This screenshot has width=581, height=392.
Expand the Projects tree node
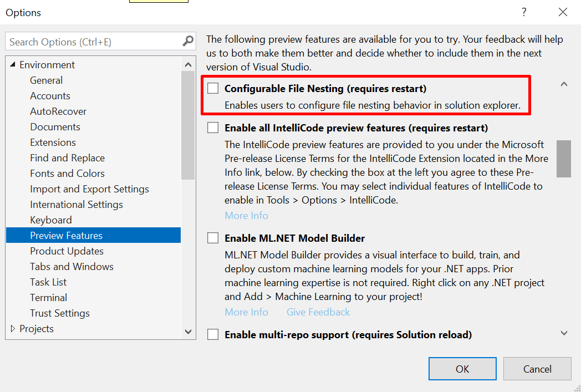pyautogui.click(x=12, y=328)
